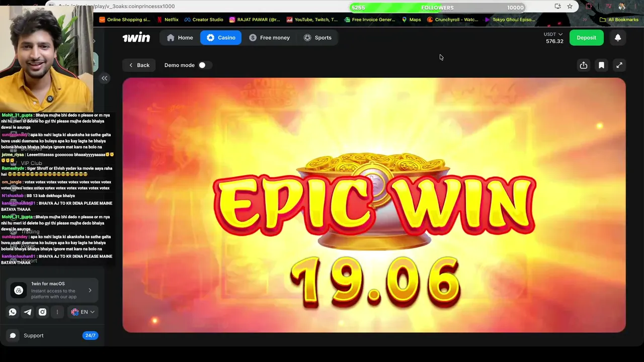Open the Maps bookmark

click(x=411, y=20)
